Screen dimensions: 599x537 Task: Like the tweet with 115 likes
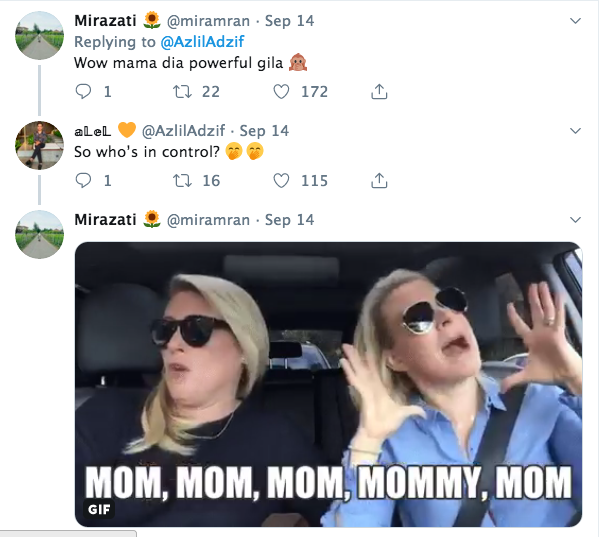281,180
